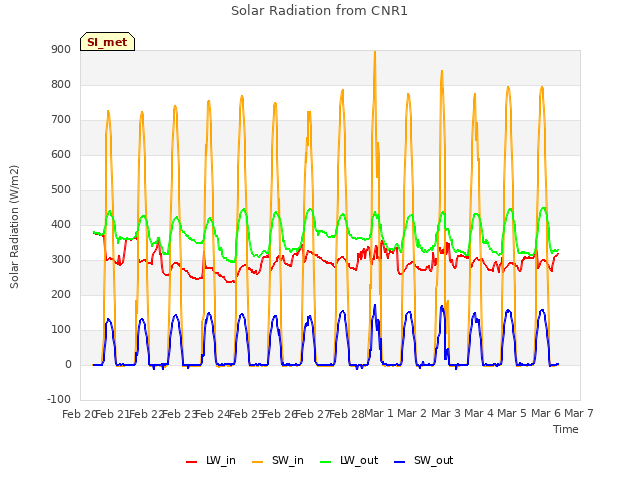Viewport: 640px width, 480px height.
Task: Click the Mar 1 x-axis tick label
Action: pyautogui.click(x=378, y=414)
